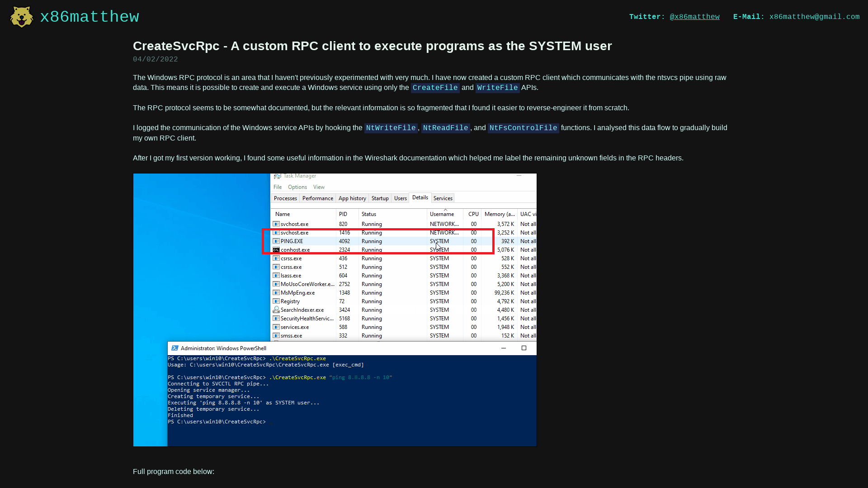Click the 'Deleting temporary service...' output line
The width and height of the screenshot is (868, 488).
(213, 409)
